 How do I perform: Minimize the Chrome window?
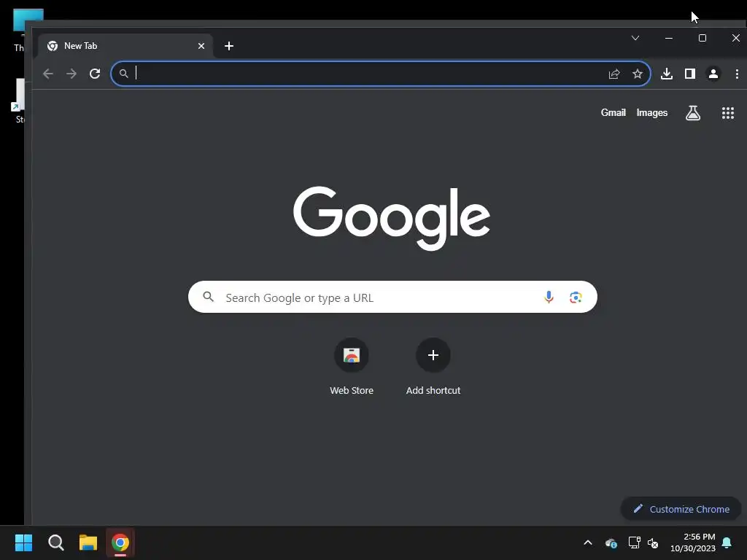click(x=669, y=38)
